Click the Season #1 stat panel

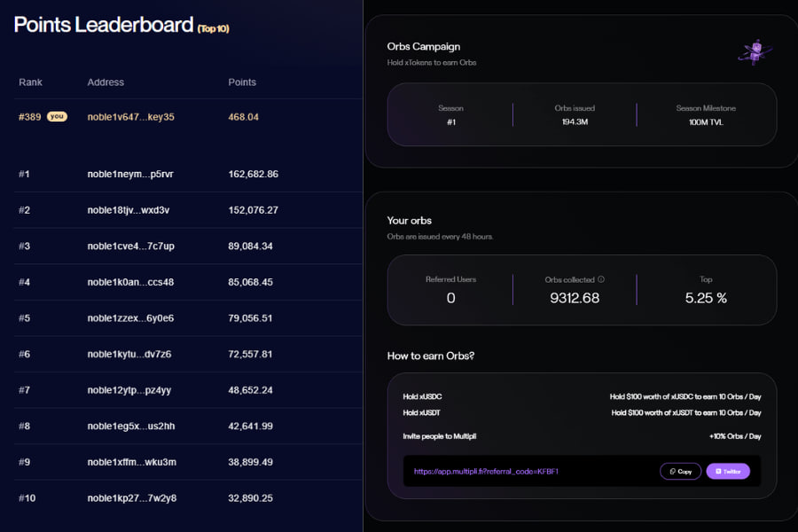pos(450,115)
